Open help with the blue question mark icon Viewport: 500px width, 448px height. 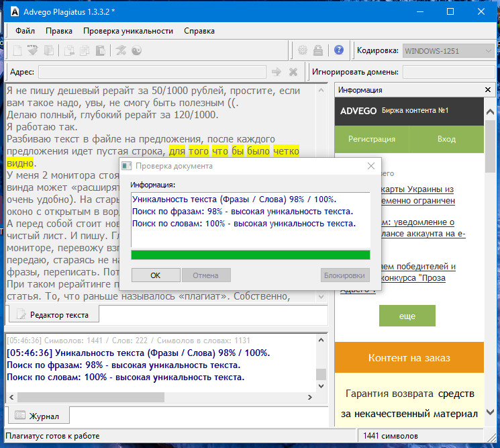pos(339,50)
